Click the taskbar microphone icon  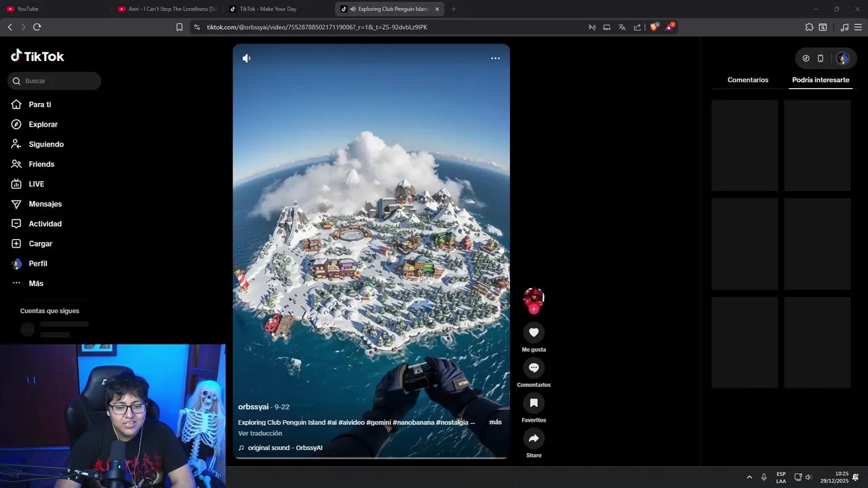(x=764, y=477)
